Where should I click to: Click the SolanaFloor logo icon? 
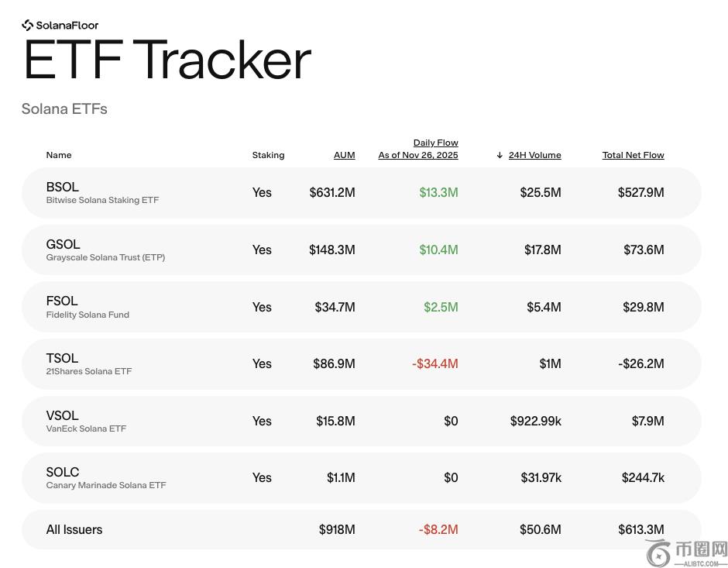click(x=28, y=26)
